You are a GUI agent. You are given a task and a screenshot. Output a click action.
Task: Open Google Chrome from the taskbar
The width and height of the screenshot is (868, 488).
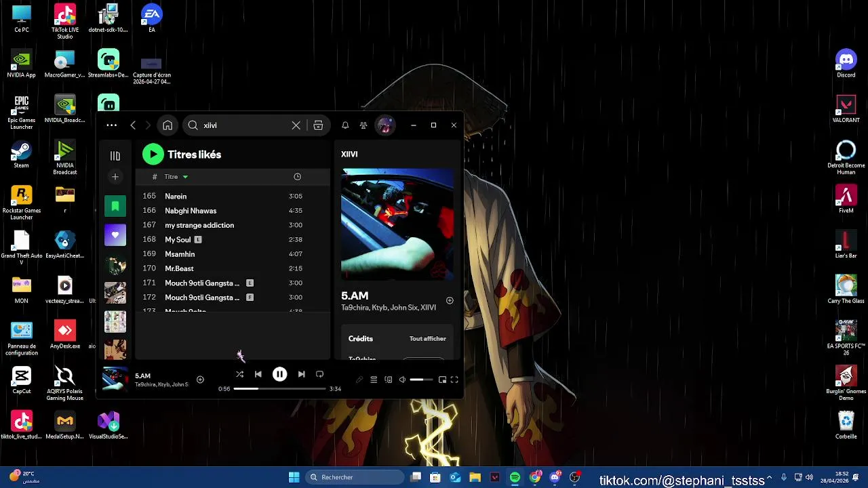(x=535, y=477)
